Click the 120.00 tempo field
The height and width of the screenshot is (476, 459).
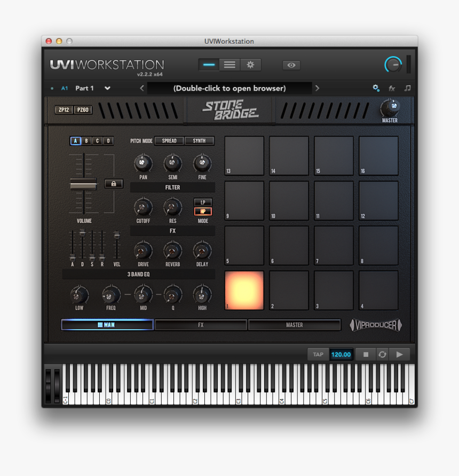click(341, 354)
